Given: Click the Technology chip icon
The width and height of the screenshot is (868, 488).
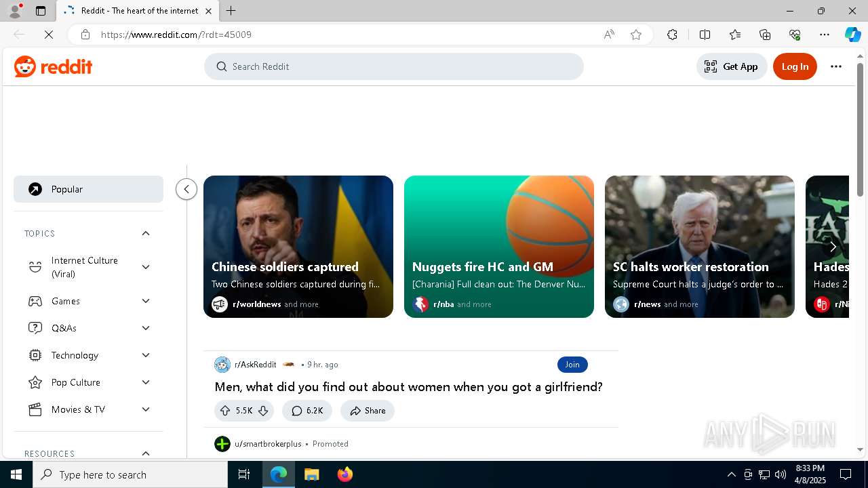Looking at the screenshot, I should 35,355.
